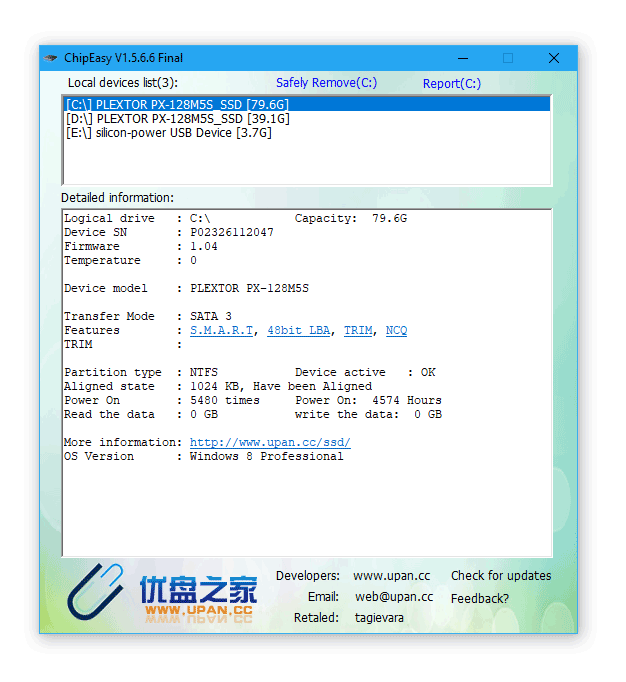Click the ChipEasy app icon in title bar

click(50, 58)
